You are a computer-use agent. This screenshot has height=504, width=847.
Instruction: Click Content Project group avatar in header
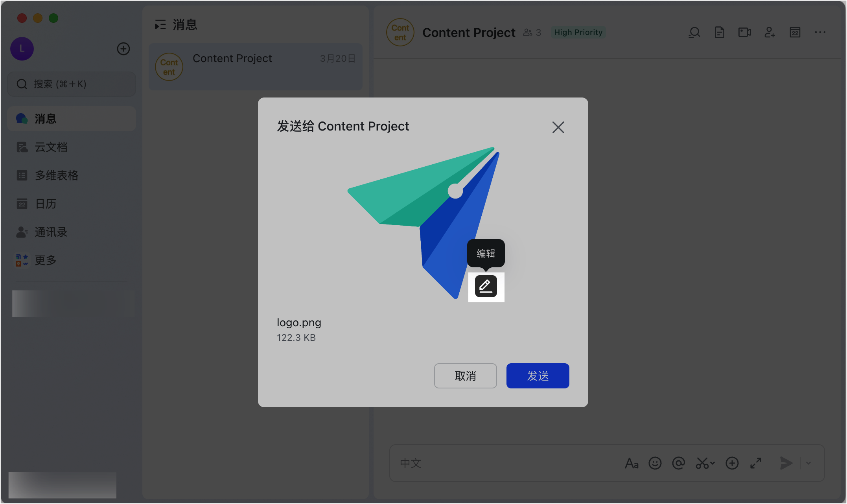tap(400, 32)
